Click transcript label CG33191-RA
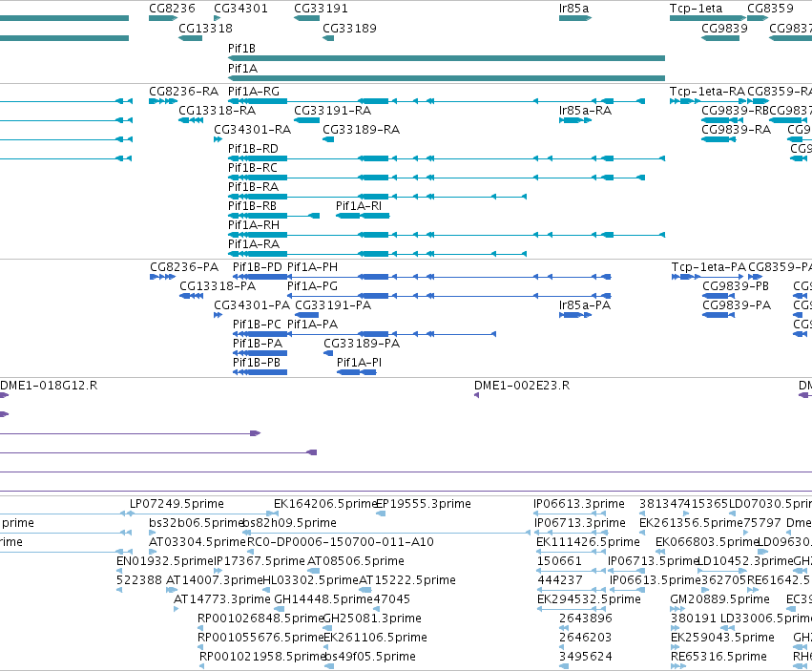Viewport: 812px width, 671px height. [332, 111]
